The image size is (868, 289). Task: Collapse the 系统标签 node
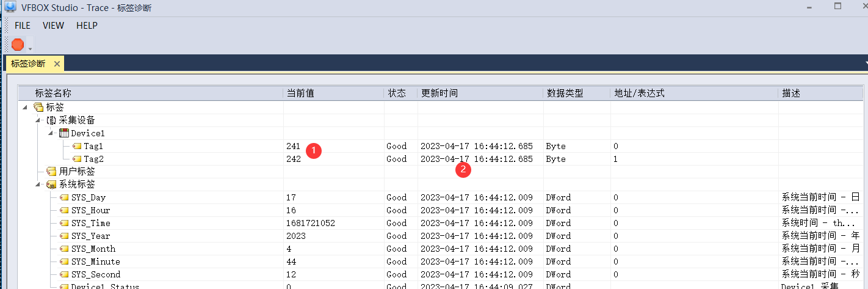coord(38,184)
